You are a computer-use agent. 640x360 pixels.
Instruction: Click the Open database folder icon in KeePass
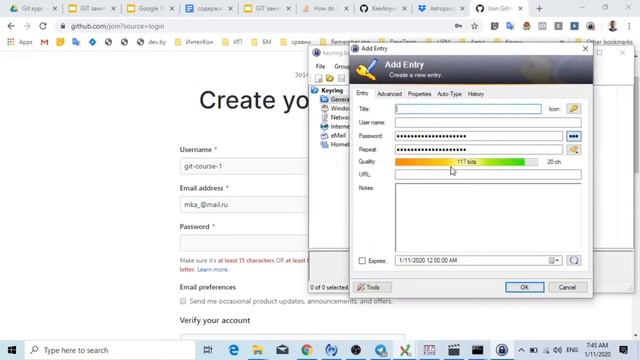click(330, 78)
